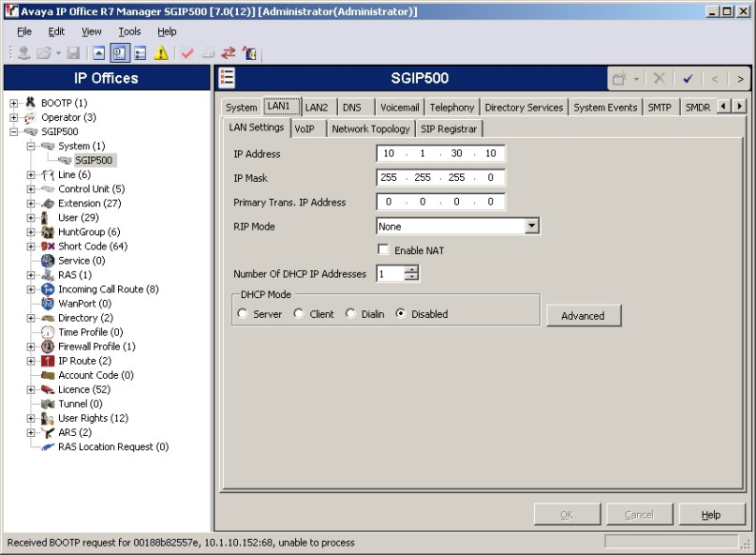The image size is (756, 555).
Task: Select Incoming Call Route in the tree
Action: 108,289
